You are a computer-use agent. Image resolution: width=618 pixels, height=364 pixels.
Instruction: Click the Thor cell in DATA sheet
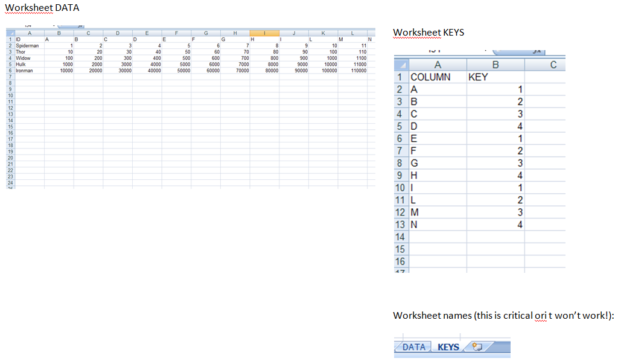pyautogui.click(x=29, y=52)
